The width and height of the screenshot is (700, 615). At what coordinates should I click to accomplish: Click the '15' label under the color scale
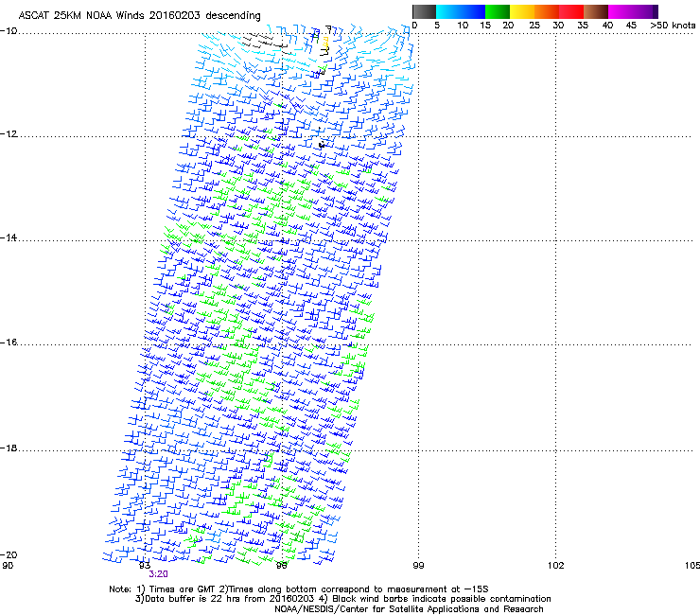click(485, 26)
